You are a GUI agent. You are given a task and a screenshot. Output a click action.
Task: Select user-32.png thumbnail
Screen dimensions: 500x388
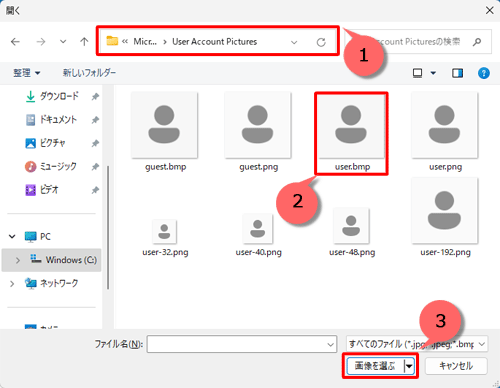pos(164,231)
